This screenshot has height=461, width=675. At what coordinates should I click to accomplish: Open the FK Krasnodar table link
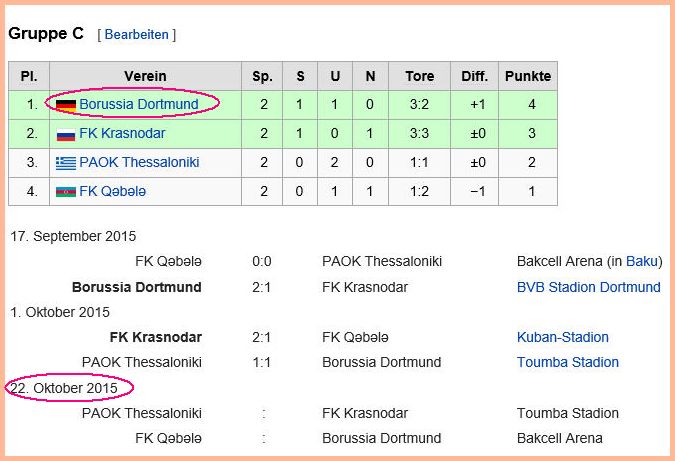pyautogui.click(x=122, y=133)
